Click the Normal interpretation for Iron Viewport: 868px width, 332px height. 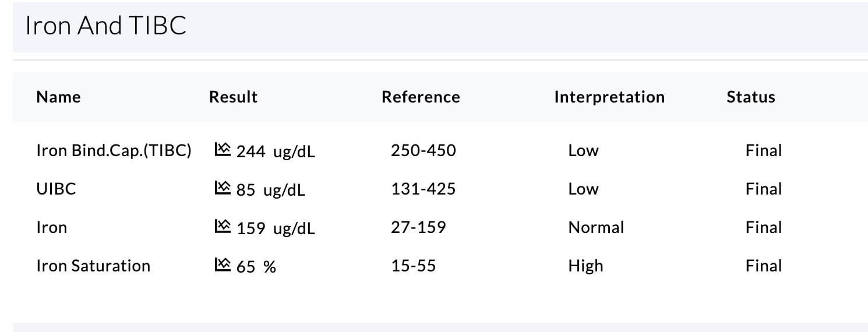[596, 228]
